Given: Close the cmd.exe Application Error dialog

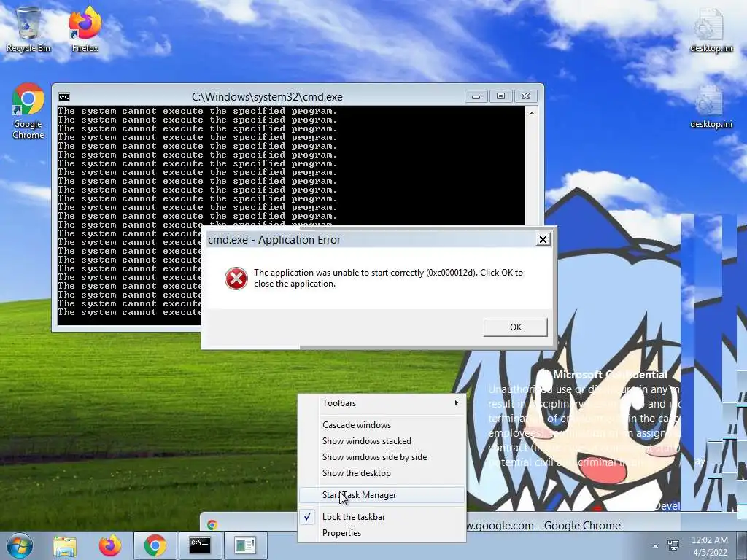Looking at the screenshot, I should coord(543,239).
